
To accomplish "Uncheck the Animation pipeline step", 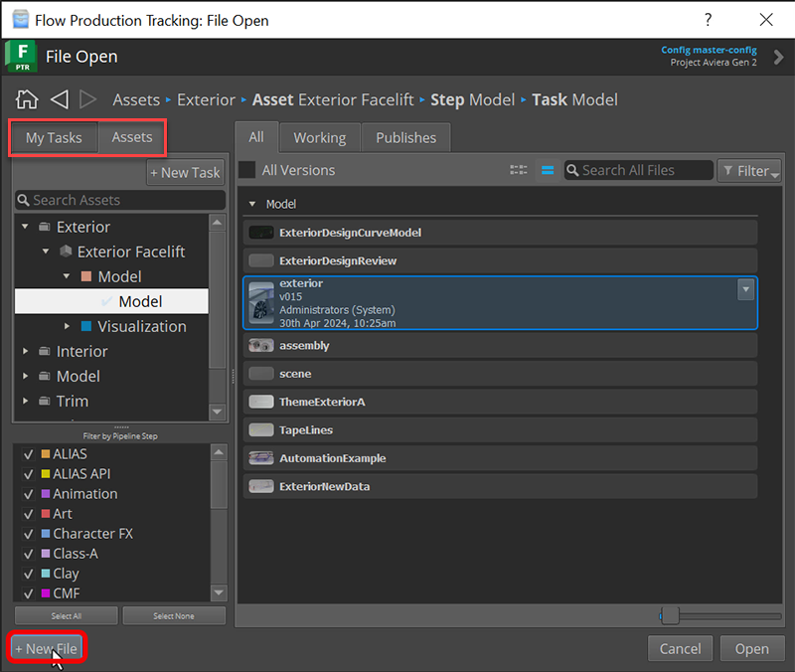I will coord(29,493).
